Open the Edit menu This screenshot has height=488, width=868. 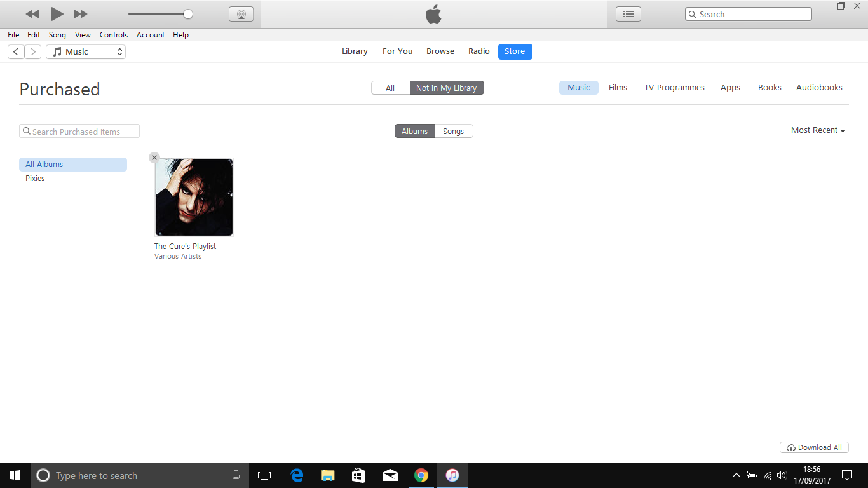coord(34,35)
